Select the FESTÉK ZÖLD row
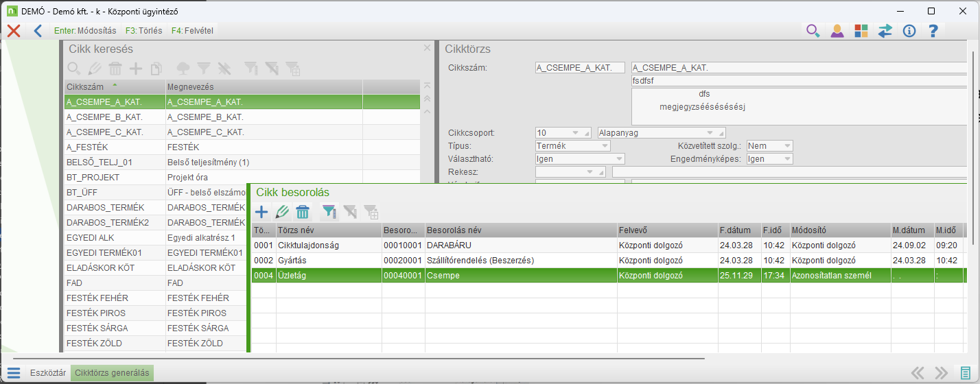Image resolution: width=980 pixels, height=384 pixels. tap(156, 343)
